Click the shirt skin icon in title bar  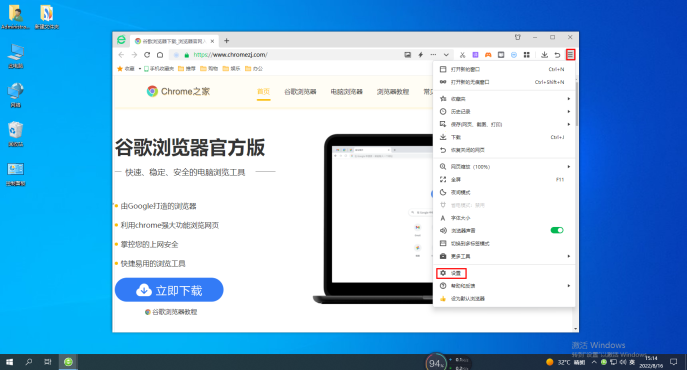pyautogui.click(x=517, y=37)
